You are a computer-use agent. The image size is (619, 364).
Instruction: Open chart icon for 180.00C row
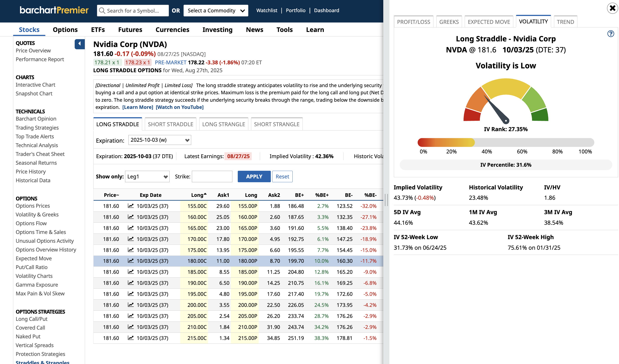tap(131, 261)
